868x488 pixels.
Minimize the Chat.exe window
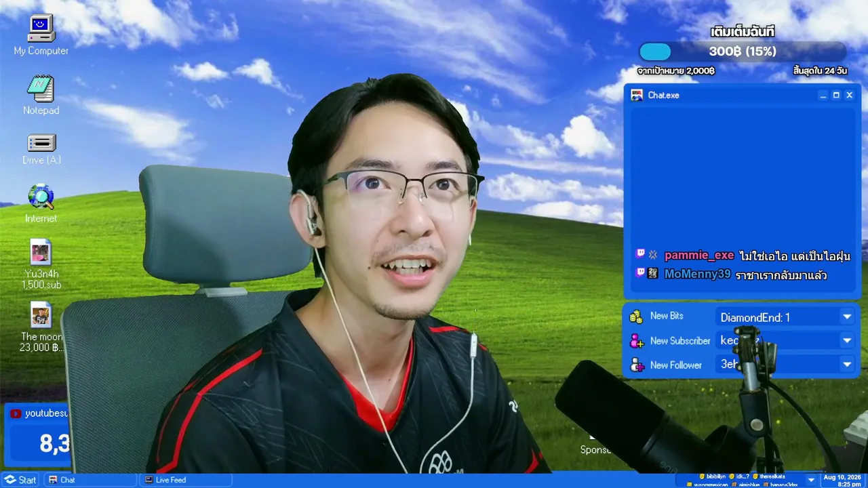pyautogui.click(x=823, y=96)
